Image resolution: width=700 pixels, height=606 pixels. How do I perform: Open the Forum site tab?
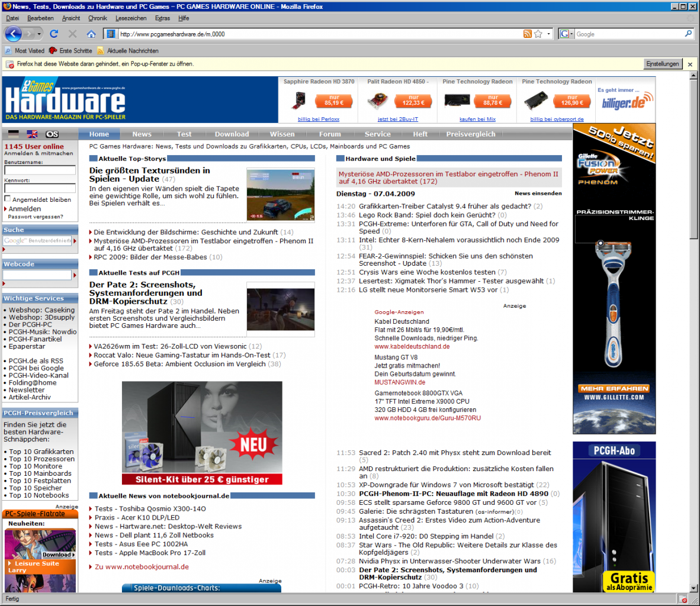point(330,134)
